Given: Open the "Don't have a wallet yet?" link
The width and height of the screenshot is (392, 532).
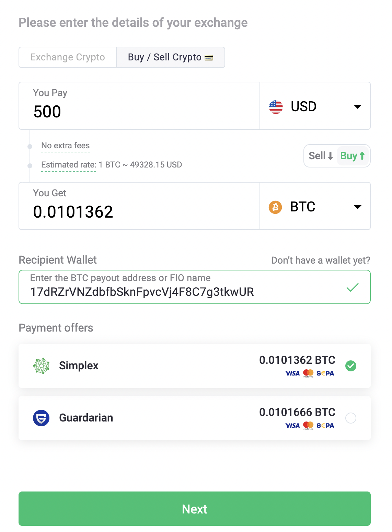Looking at the screenshot, I should pyautogui.click(x=321, y=260).
